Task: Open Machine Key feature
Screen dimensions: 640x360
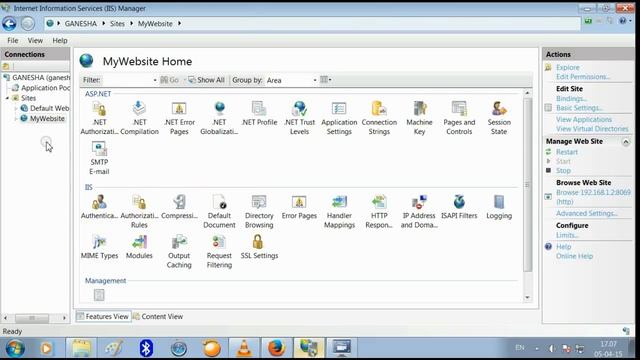Action: pyautogui.click(x=419, y=118)
